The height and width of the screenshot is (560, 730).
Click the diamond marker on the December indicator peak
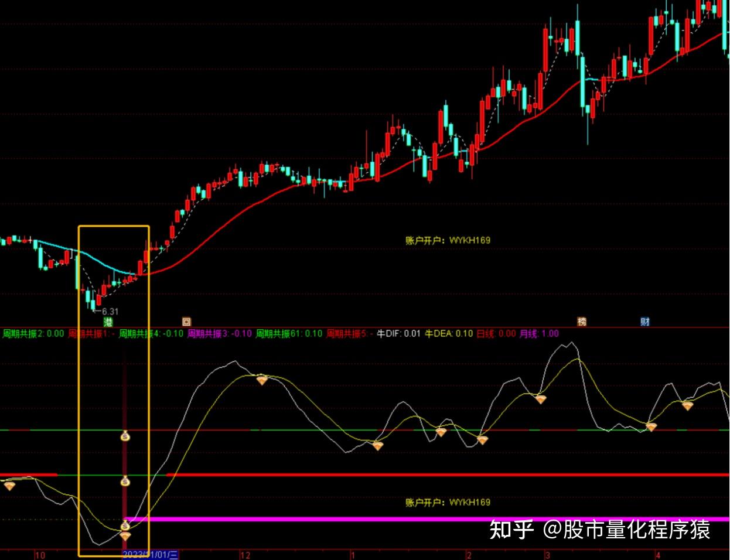262,380
